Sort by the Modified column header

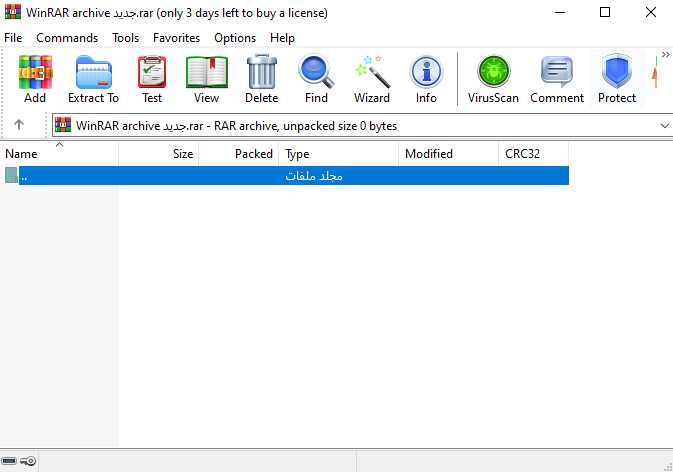[449, 154]
